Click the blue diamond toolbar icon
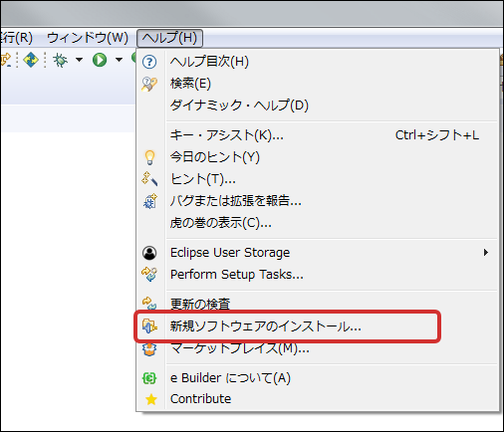The width and height of the screenshot is (504, 432). 31,60
